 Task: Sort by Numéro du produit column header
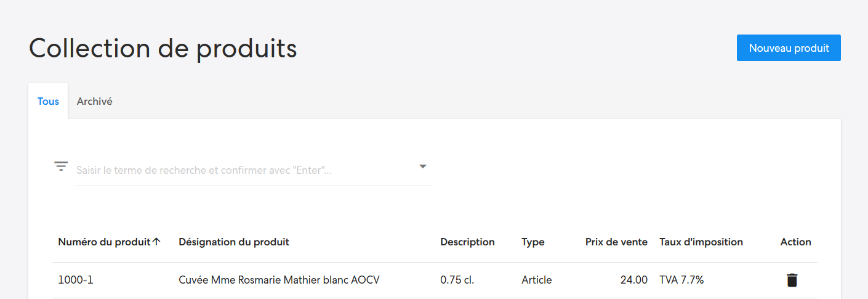coord(104,242)
